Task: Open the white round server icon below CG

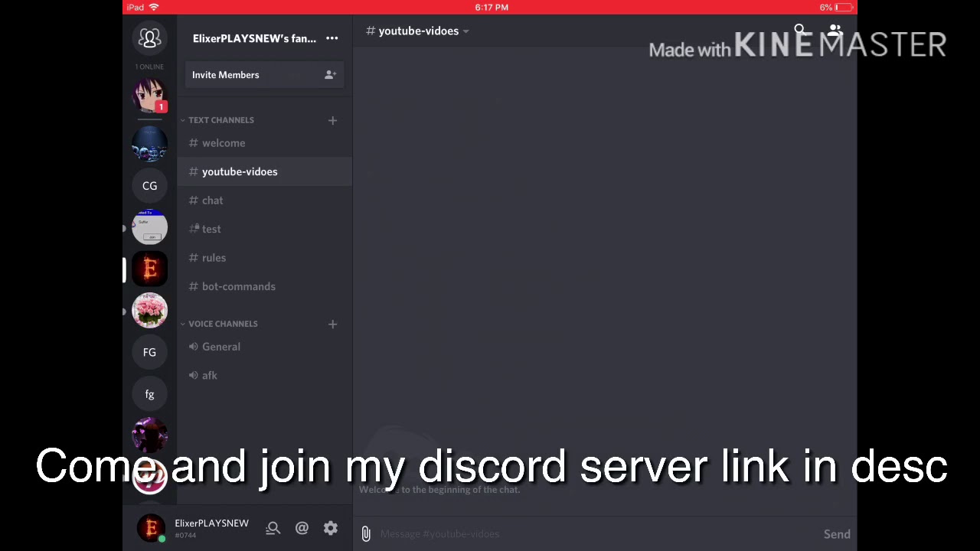Action: coord(149,227)
